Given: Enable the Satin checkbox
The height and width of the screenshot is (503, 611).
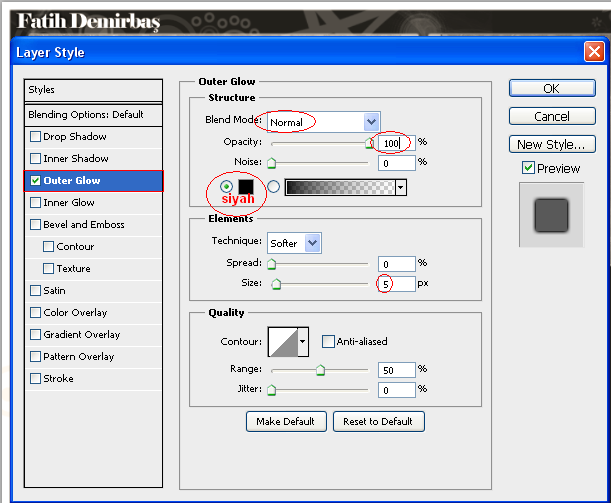Looking at the screenshot, I should (x=35, y=290).
